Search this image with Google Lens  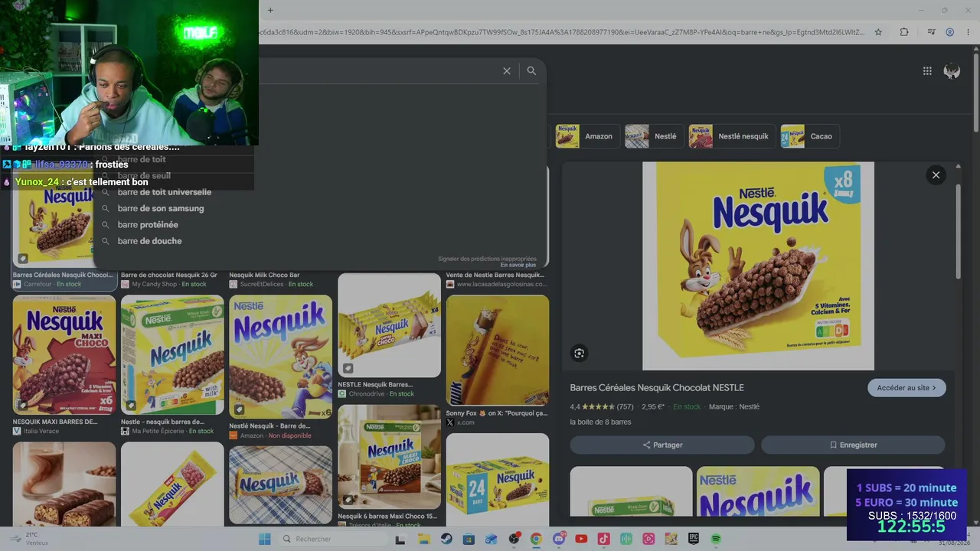pos(579,353)
